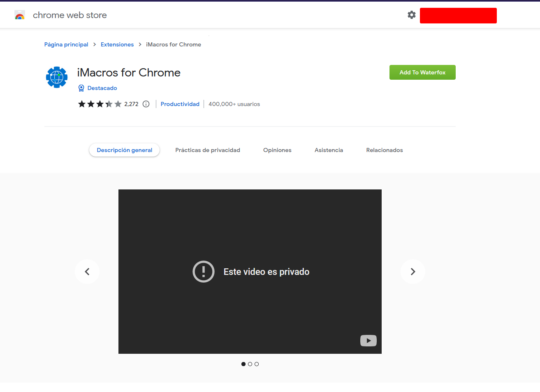Viewport: 540px width, 392px height.
Task: Open the Productividad category link
Action: click(x=180, y=104)
